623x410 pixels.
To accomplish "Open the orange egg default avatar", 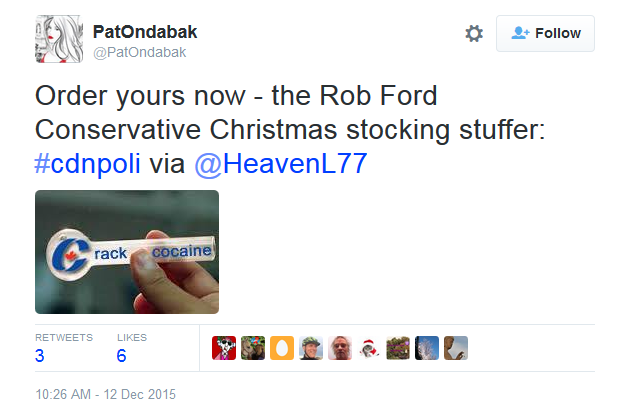I will point(282,347).
